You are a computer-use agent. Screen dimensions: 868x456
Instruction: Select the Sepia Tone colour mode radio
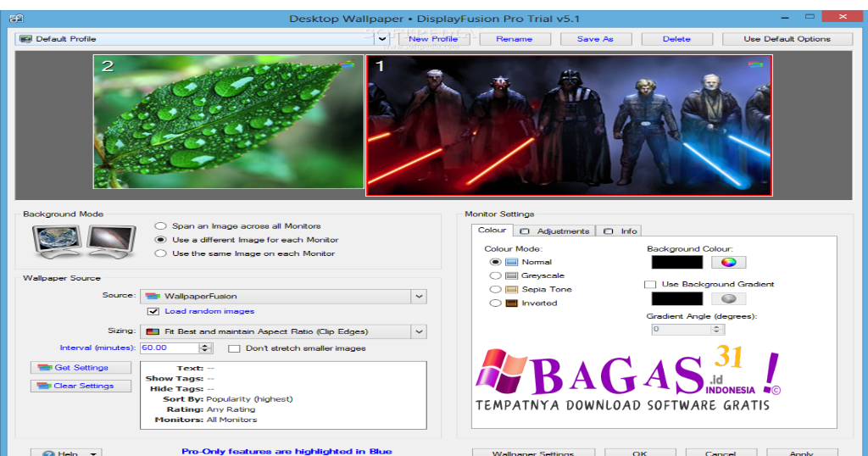point(495,289)
